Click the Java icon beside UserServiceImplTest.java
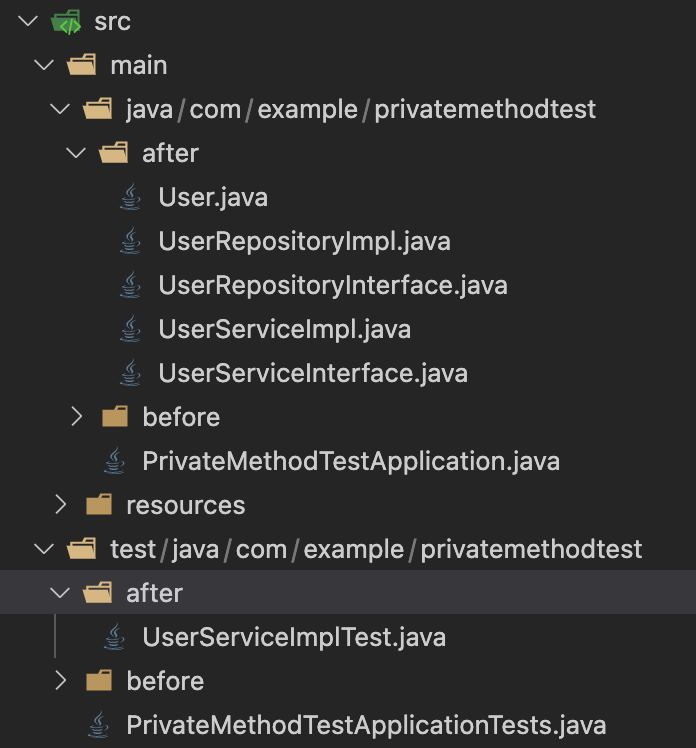Image resolution: width=696 pixels, height=748 pixels. (x=115, y=637)
